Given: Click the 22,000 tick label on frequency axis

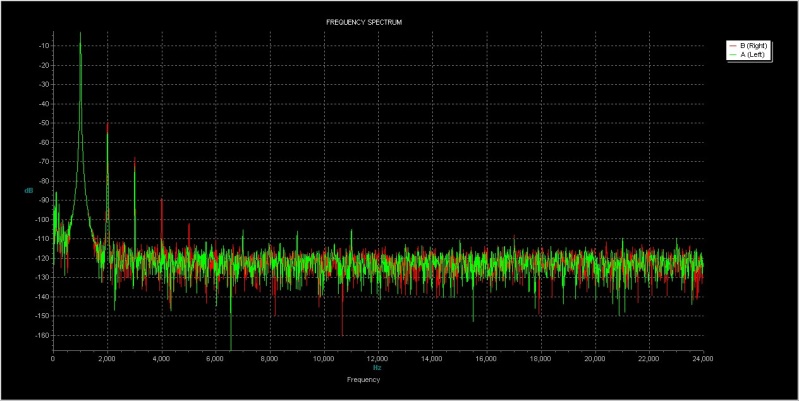Looking at the screenshot, I should [x=649, y=359].
